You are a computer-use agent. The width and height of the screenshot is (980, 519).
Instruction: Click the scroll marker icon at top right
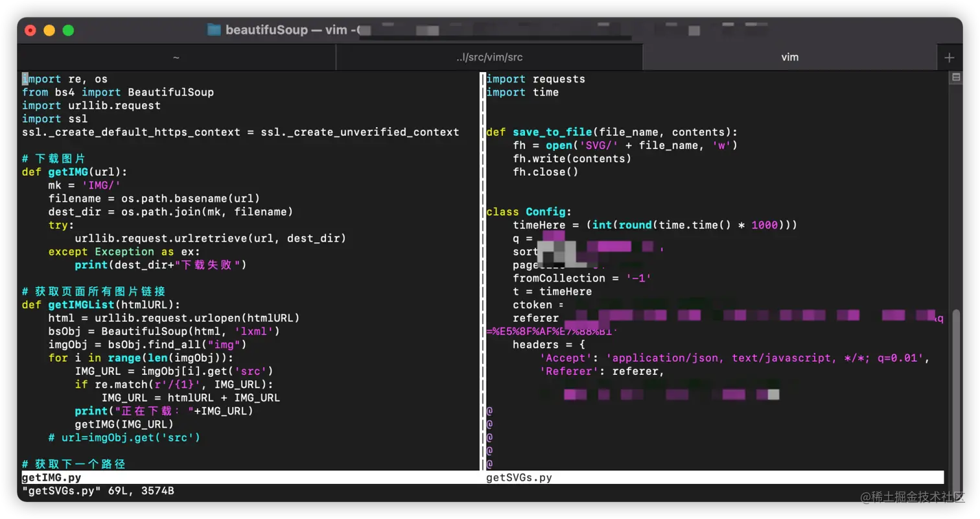tap(955, 78)
